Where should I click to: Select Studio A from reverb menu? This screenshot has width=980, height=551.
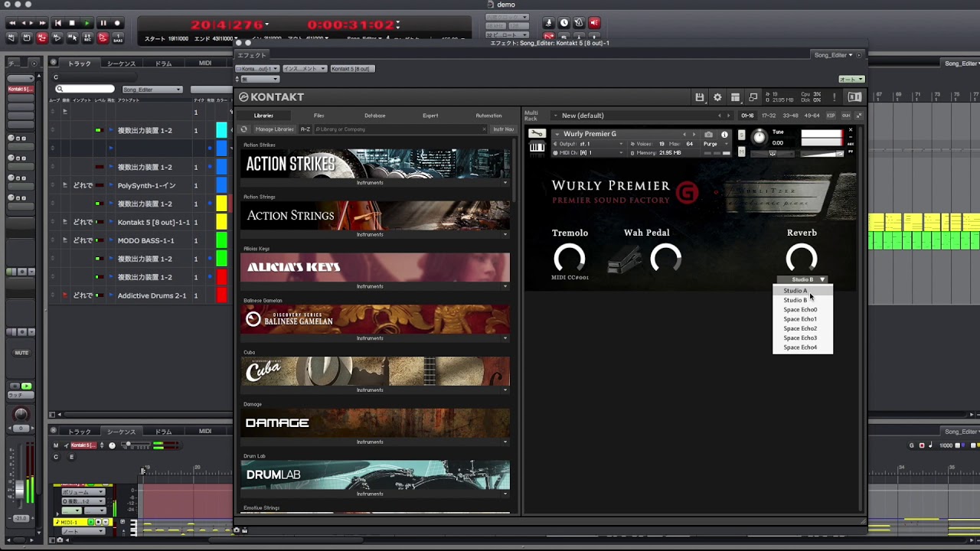coord(802,291)
